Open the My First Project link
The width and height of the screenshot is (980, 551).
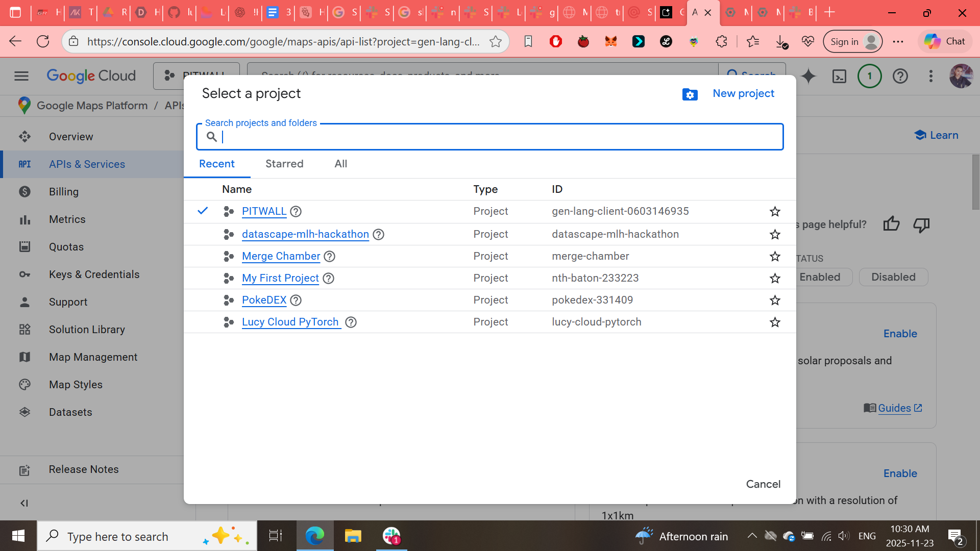coord(280,279)
